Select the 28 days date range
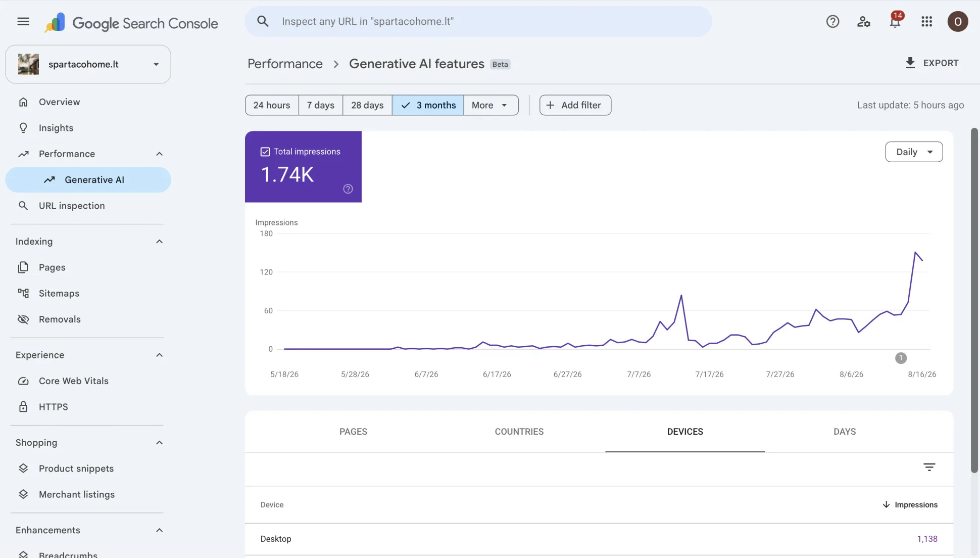 [367, 105]
